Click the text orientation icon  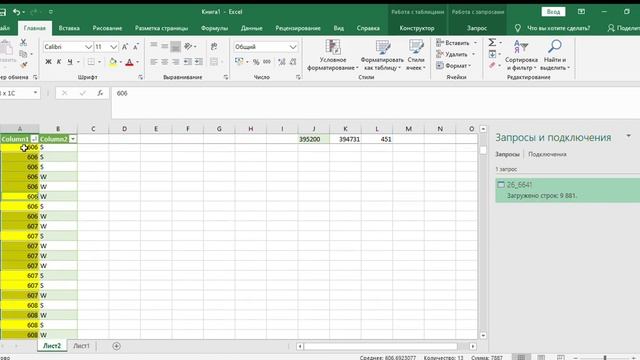click(188, 47)
